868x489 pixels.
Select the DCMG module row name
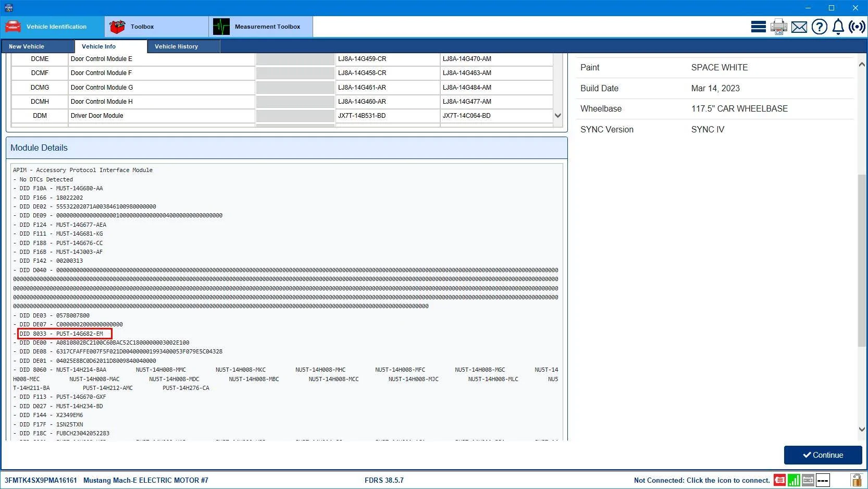[40, 88]
